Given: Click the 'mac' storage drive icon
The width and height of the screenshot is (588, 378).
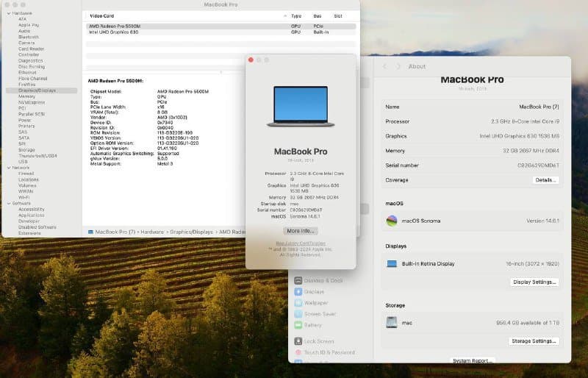Looking at the screenshot, I should pos(392,322).
